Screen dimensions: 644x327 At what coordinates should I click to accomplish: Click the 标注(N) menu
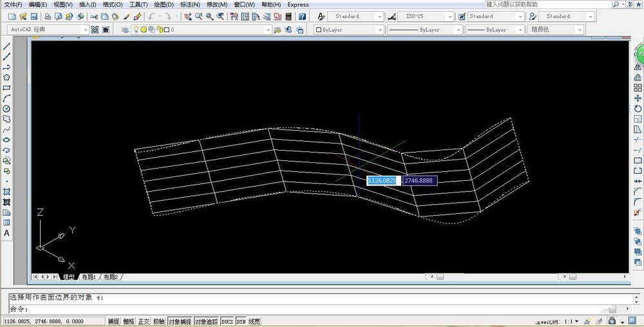pyautogui.click(x=190, y=5)
